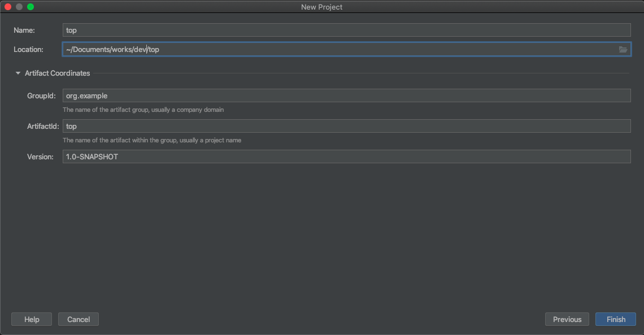Finish creating the project
The height and width of the screenshot is (335, 644).
click(x=616, y=319)
